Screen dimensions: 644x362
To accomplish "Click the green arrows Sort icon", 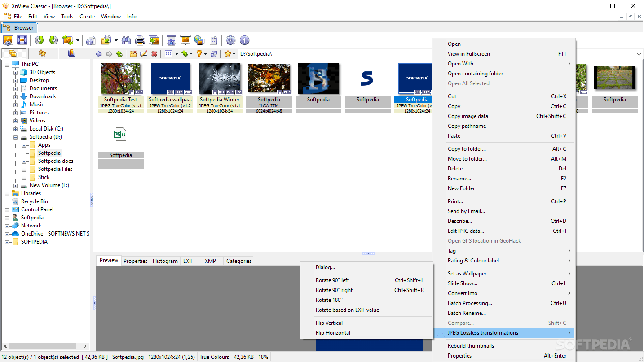I will click(x=184, y=54).
